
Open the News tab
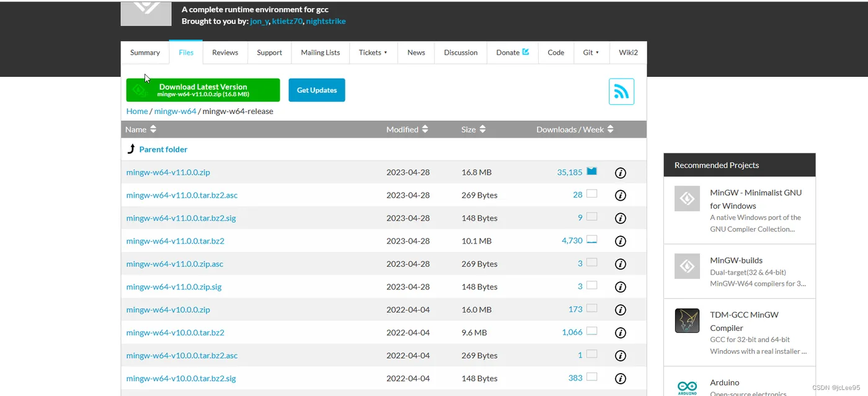416,53
